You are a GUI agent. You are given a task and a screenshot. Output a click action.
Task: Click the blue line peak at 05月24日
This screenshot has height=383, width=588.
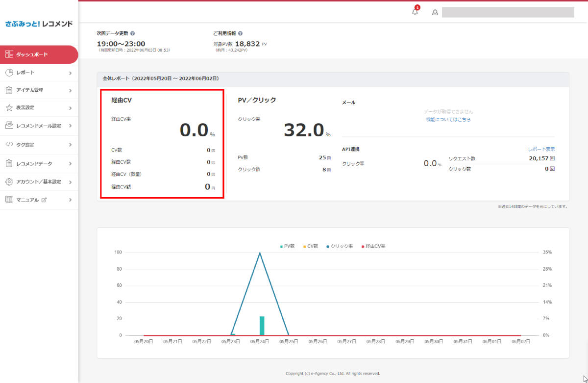click(260, 253)
